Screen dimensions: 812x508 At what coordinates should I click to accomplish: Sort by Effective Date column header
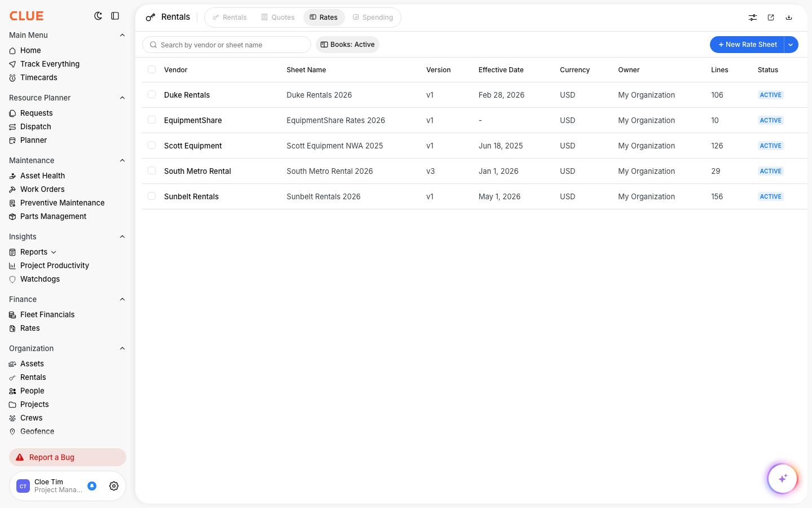[501, 70]
